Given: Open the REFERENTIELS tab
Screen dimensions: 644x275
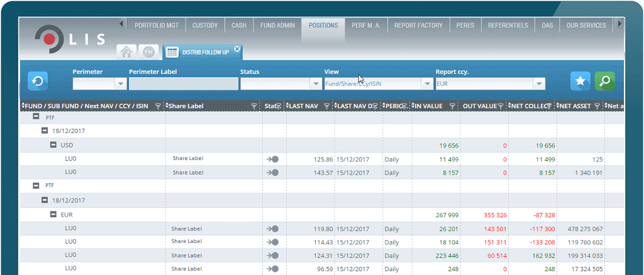Looking at the screenshot, I should coord(508,25).
